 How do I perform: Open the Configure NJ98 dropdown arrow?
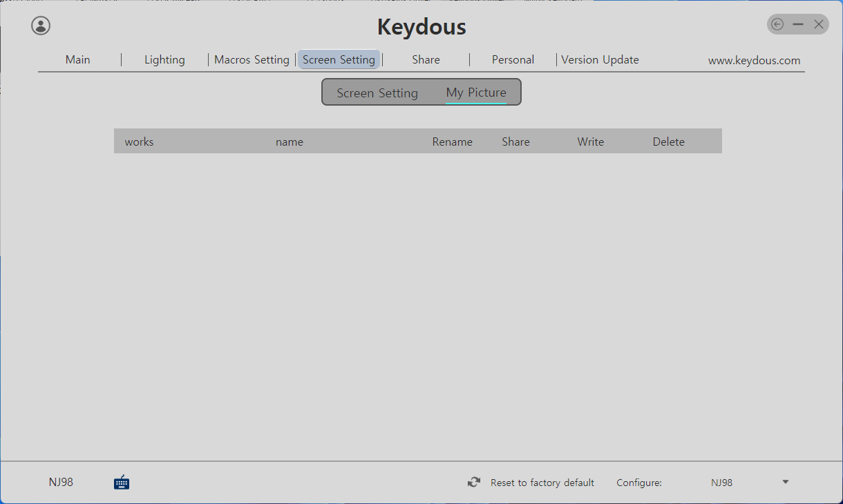click(x=786, y=482)
